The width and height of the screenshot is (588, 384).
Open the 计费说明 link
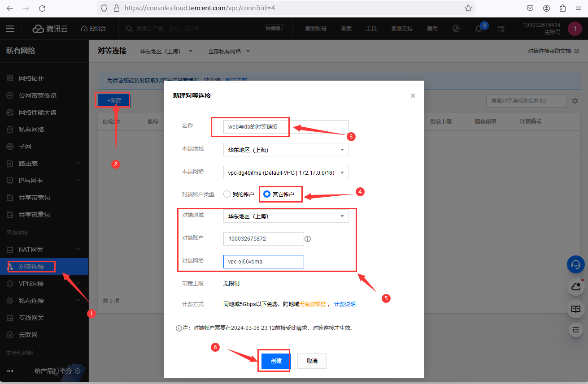click(344, 304)
